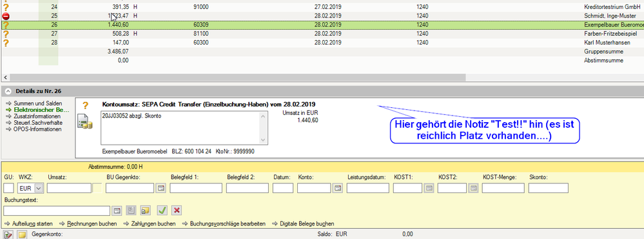Focus the Belegfeld 1 input
The width and height of the screenshot is (644, 239).
tap(196, 188)
